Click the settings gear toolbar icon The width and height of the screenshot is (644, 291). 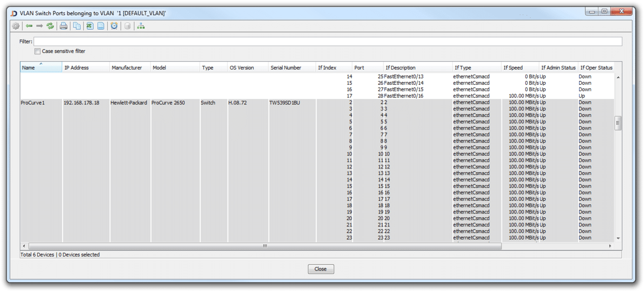click(x=16, y=26)
